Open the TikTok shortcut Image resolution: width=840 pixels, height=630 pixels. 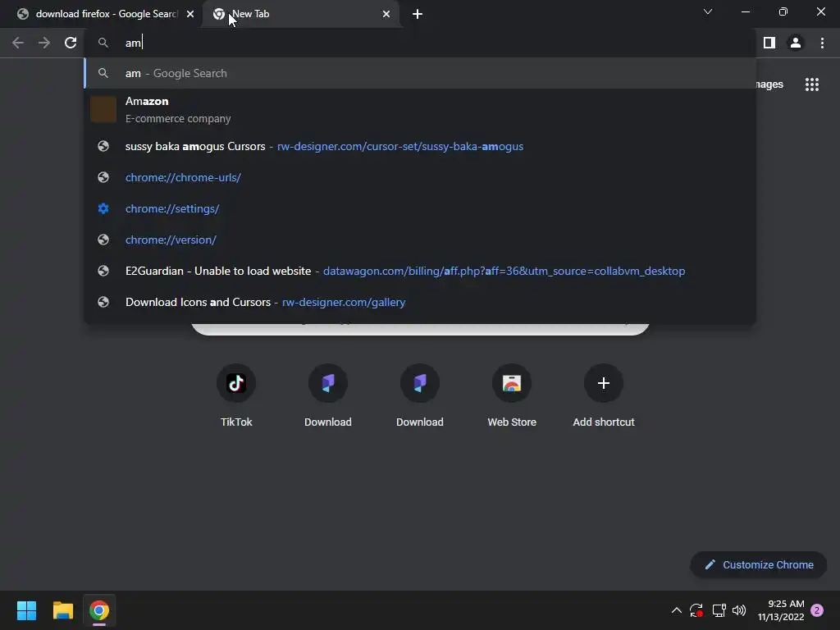[x=236, y=395]
